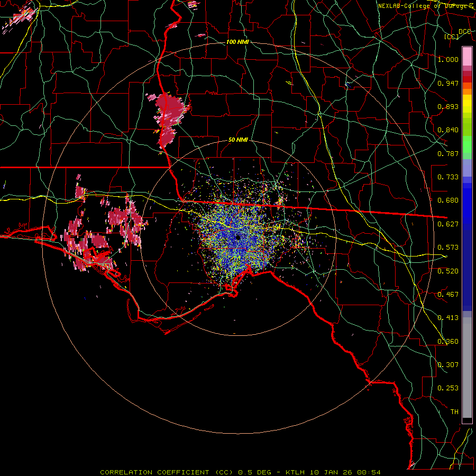Select the 1.000 value on color scale
The image size is (476, 476).
[448, 59]
